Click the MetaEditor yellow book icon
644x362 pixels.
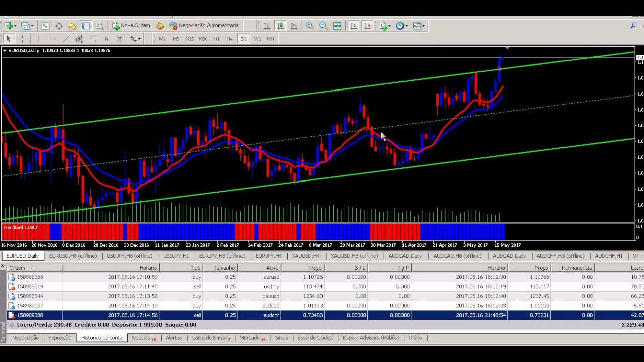[x=160, y=26]
